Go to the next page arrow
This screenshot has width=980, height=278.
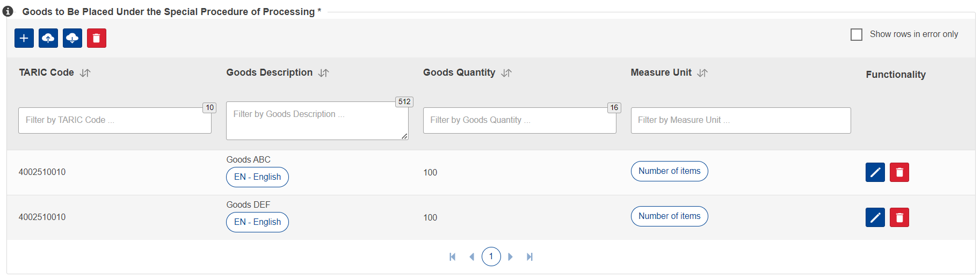click(511, 257)
